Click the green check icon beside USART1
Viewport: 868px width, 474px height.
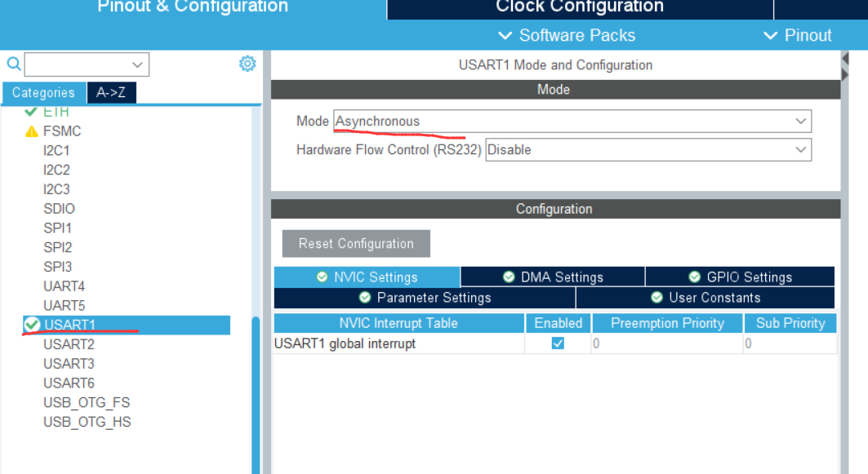click(32, 325)
